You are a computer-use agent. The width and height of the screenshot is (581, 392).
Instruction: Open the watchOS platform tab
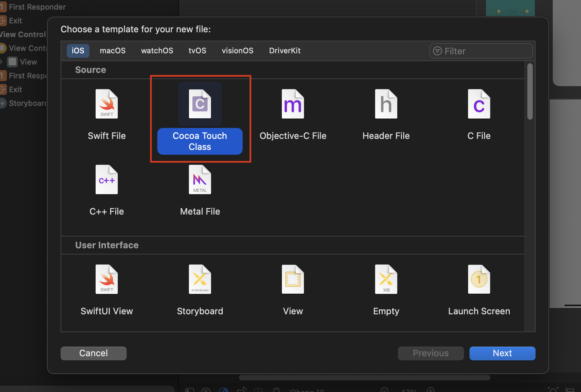pyautogui.click(x=157, y=51)
